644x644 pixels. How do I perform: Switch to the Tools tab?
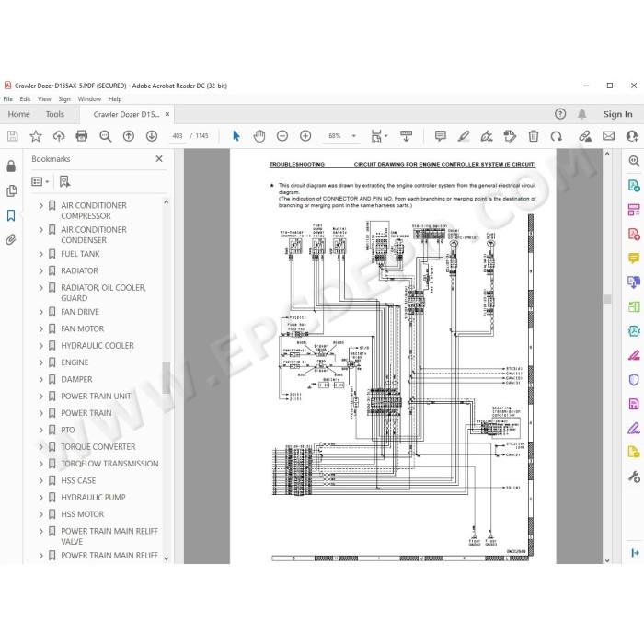coord(55,114)
